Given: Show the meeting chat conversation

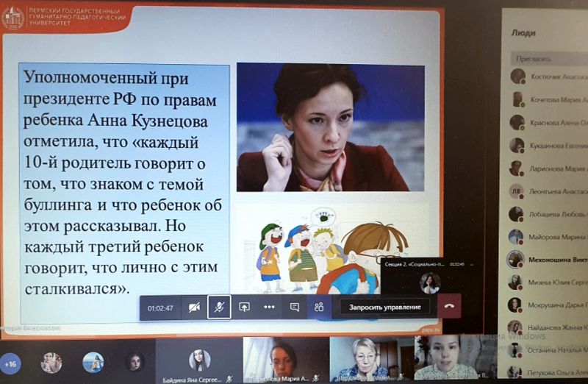Looking at the screenshot, I should (295, 307).
